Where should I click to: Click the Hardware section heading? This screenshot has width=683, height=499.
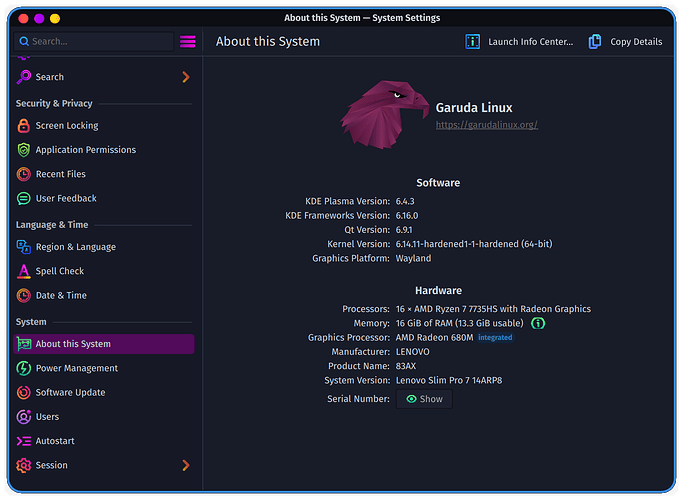(x=438, y=290)
